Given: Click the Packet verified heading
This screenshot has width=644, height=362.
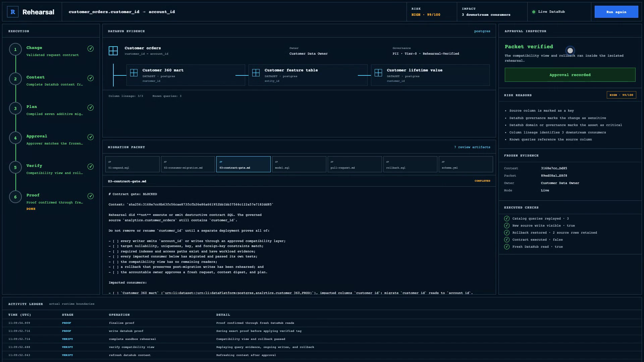Looking at the screenshot, I should pos(529,47).
